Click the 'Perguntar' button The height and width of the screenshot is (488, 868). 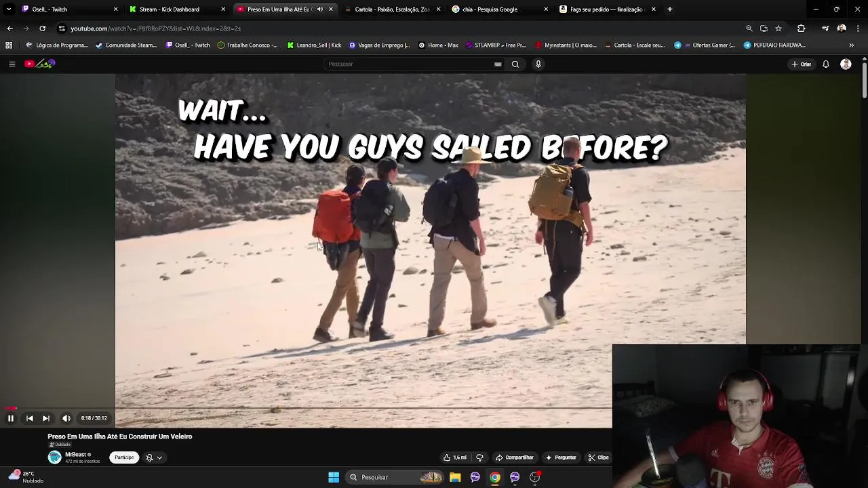[561, 457]
